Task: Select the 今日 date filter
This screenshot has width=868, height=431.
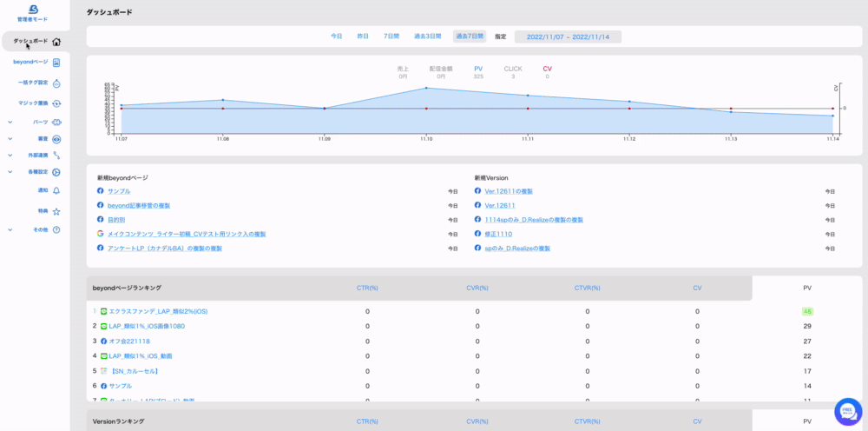Action: (x=337, y=36)
